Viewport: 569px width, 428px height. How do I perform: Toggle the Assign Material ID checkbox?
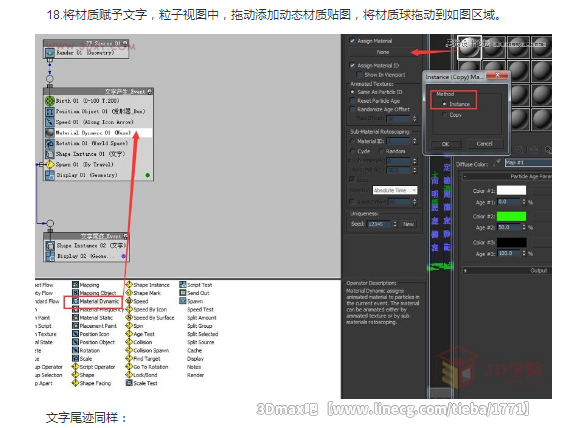[x=352, y=65]
